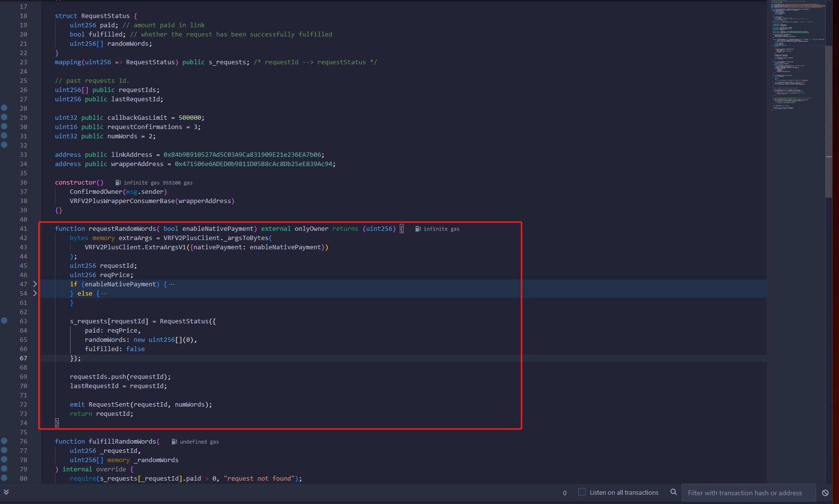Click the vertical editor scrollbar thumb
The height and width of the screenshot is (504, 839).
click(x=829, y=122)
